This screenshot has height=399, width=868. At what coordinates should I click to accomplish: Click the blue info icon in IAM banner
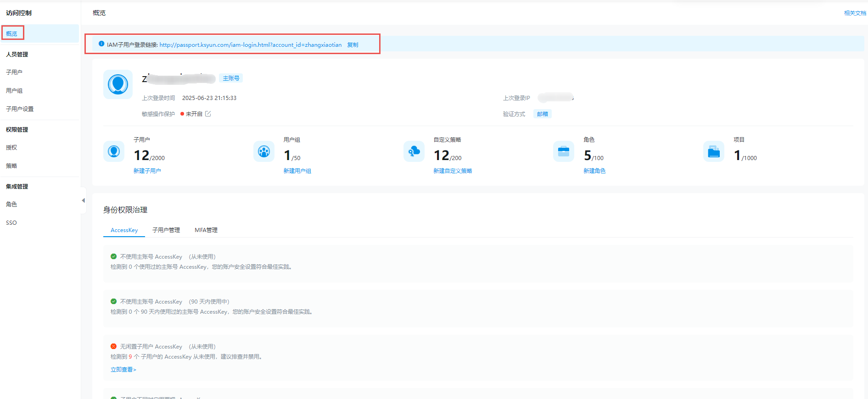(101, 44)
